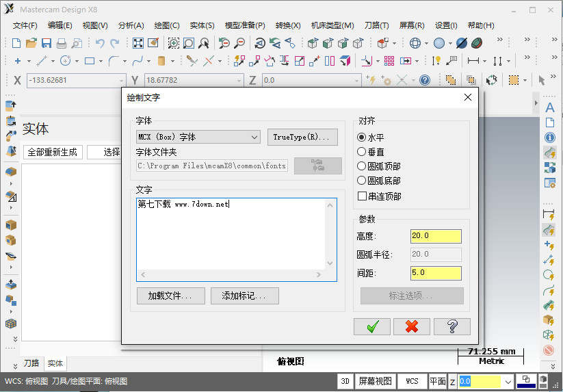Open the status bar Z depth dropdown arrow
The height and width of the screenshot is (392, 563).
tap(508, 381)
